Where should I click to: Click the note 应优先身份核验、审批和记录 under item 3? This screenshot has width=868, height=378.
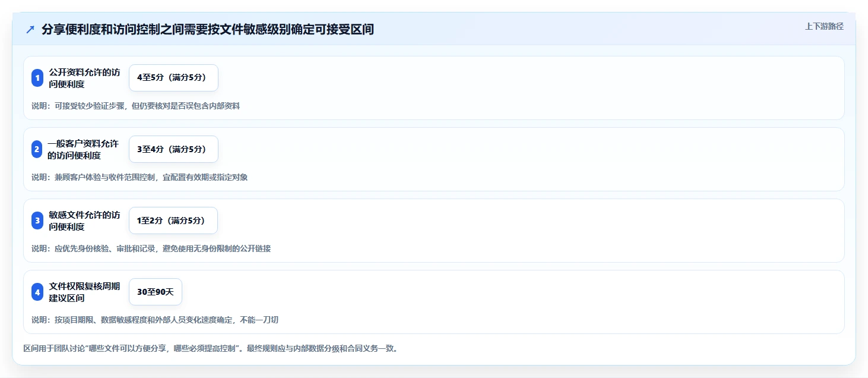click(x=151, y=248)
